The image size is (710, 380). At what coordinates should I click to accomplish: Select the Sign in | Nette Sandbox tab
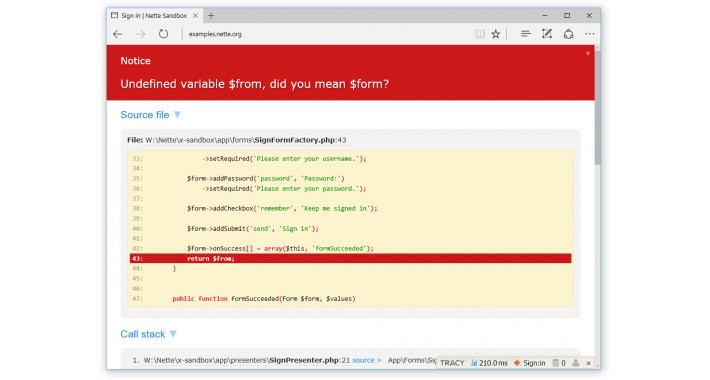point(154,15)
